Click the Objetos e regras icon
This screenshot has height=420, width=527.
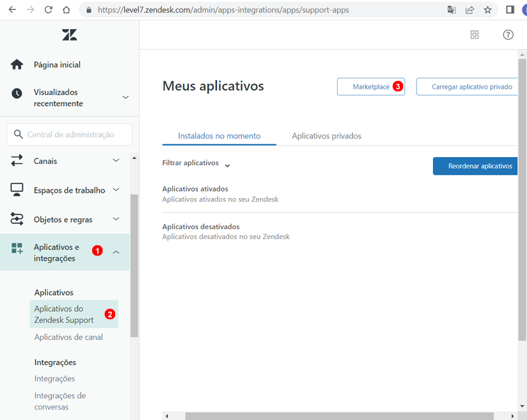(17, 219)
